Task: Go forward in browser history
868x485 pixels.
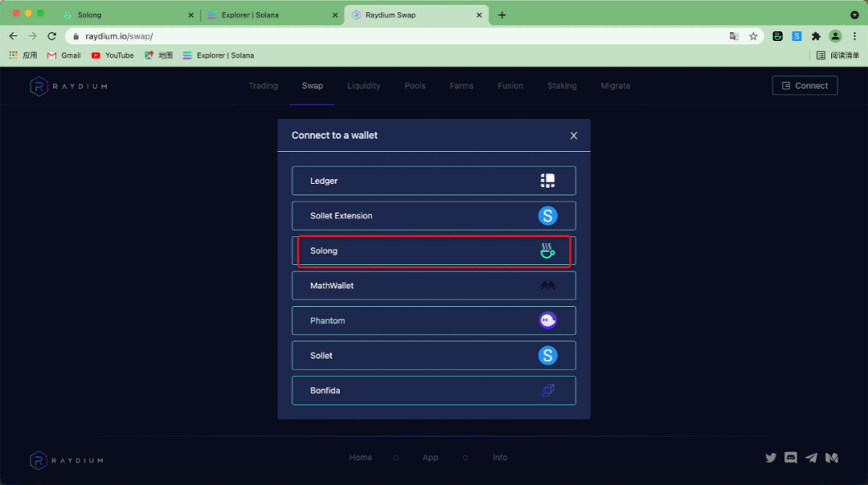Action: click(x=33, y=36)
